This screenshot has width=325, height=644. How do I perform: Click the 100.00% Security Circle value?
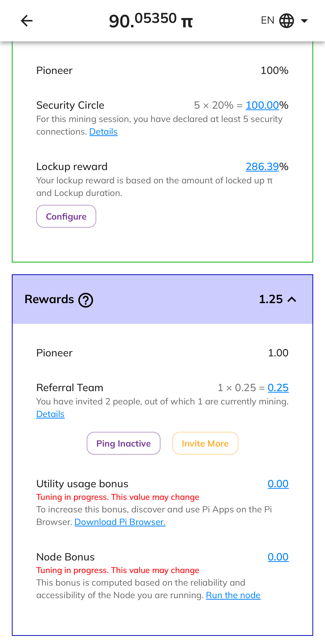[262, 105]
